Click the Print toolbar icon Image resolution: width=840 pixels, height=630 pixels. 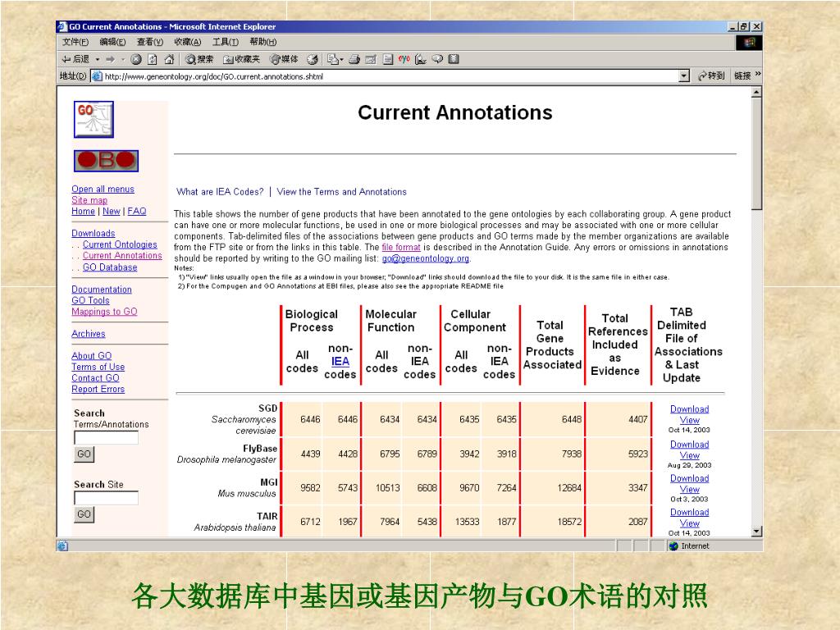point(354,59)
